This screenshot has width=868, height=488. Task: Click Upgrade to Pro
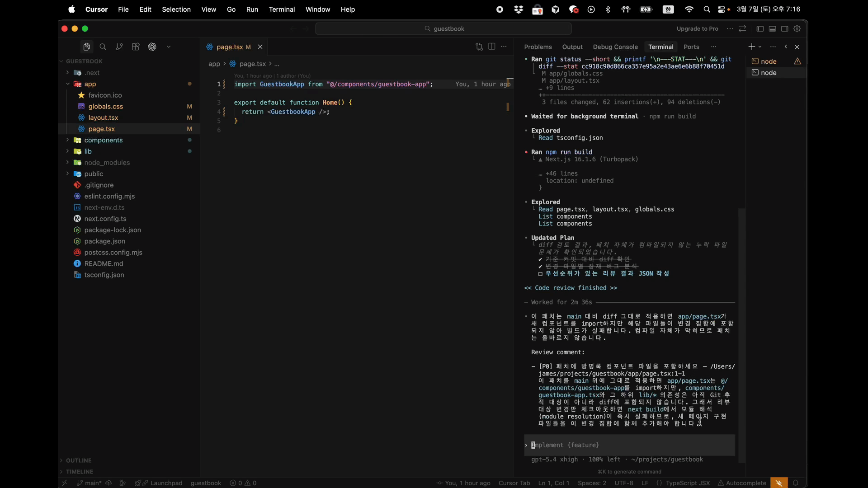697,28
